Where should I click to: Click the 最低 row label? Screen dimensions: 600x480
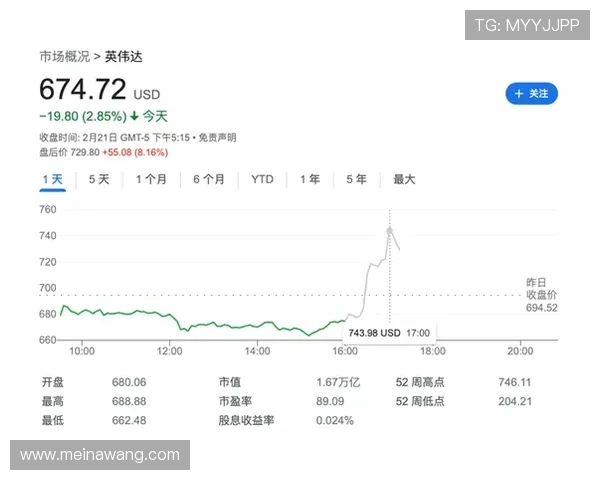[x=53, y=420]
